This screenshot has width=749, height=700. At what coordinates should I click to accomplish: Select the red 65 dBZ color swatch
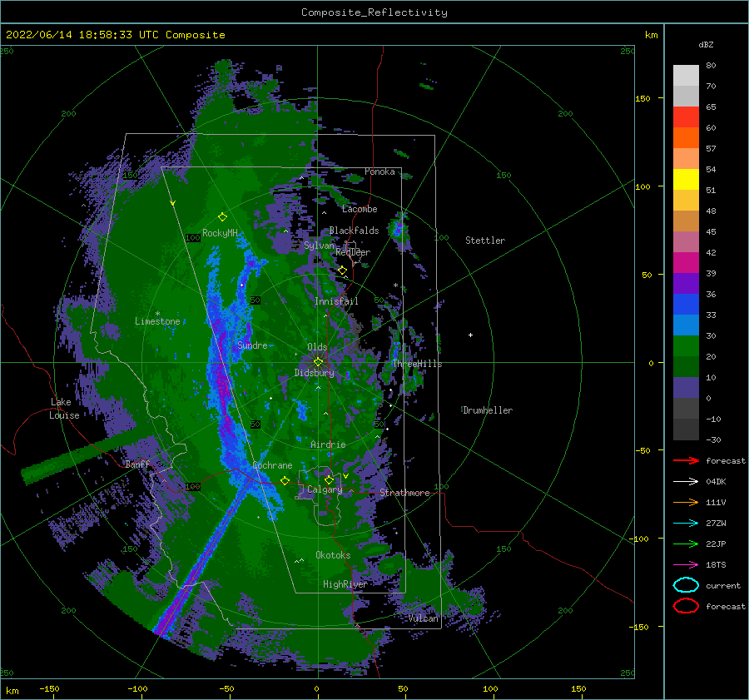coord(686,117)
